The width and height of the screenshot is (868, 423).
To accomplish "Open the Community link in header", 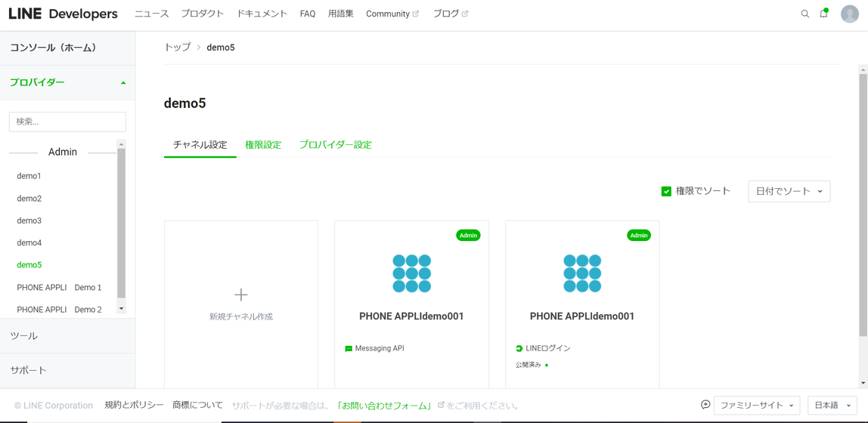I will coord(387,14).
